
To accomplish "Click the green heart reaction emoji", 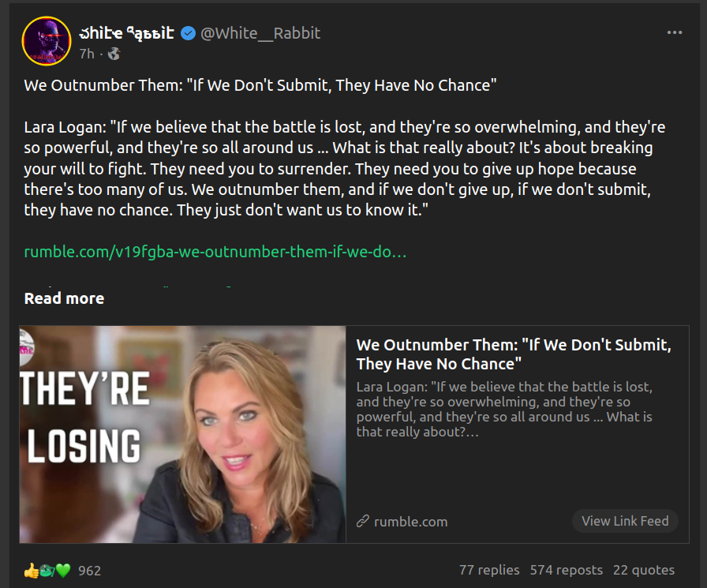I will (63, 570).
